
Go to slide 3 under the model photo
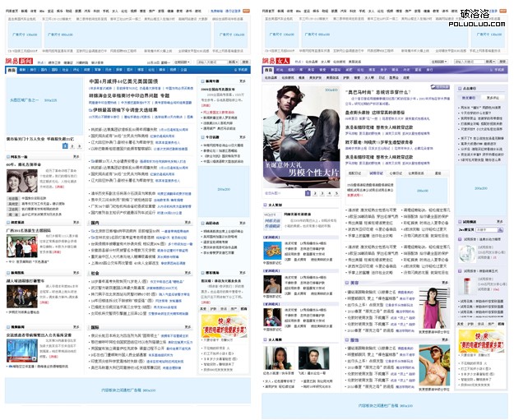[322, 193]
